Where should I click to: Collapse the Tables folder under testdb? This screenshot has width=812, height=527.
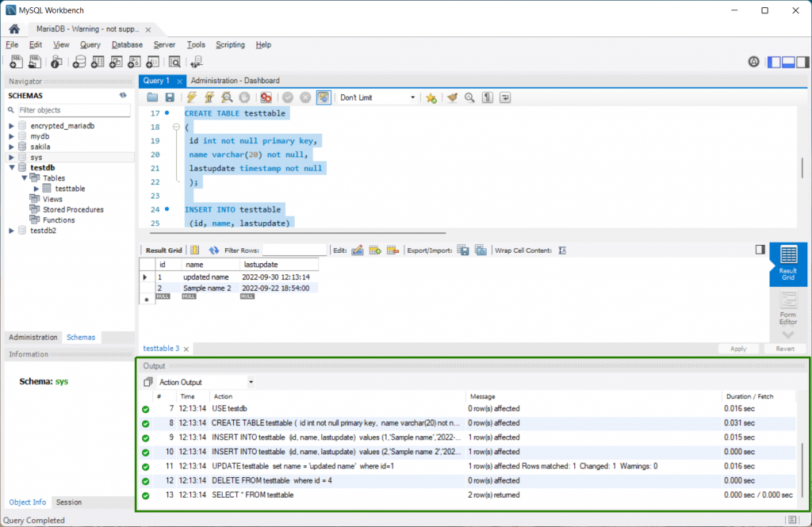click(25, 178)
